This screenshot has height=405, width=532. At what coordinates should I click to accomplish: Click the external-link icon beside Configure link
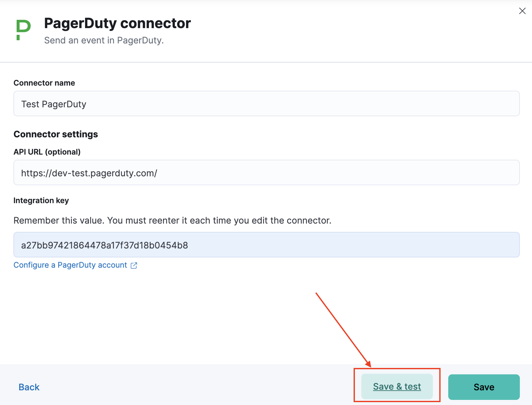point(134,265)
